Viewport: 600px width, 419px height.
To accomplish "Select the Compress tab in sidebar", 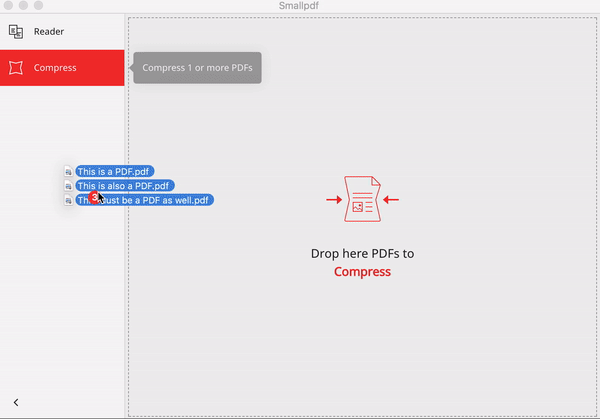I will tap(62, 68).
